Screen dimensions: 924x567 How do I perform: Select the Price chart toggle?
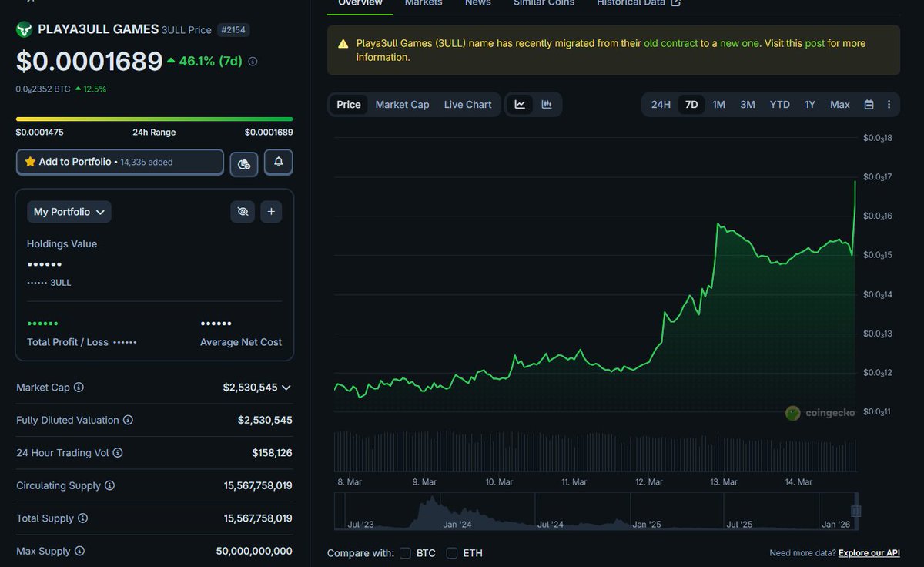pyautogui.click(x=349, y=105)
